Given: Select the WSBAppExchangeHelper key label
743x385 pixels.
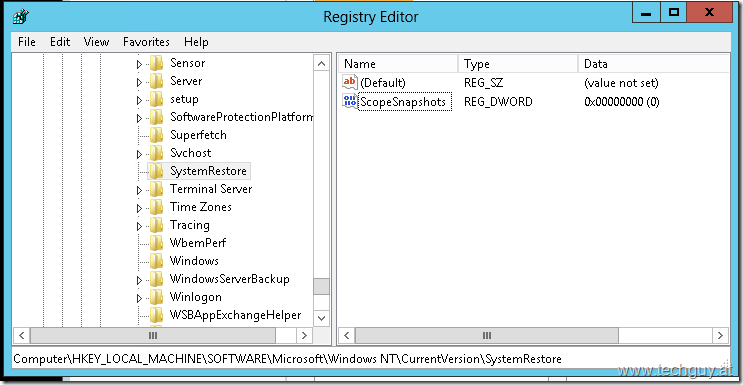Looking at the screenshot, I should pos(235,315).
